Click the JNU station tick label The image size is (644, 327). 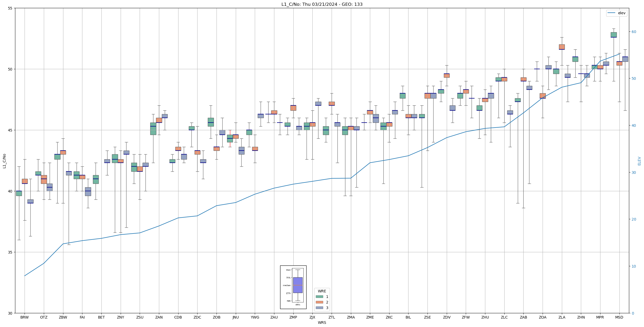(x=236, y=317)
